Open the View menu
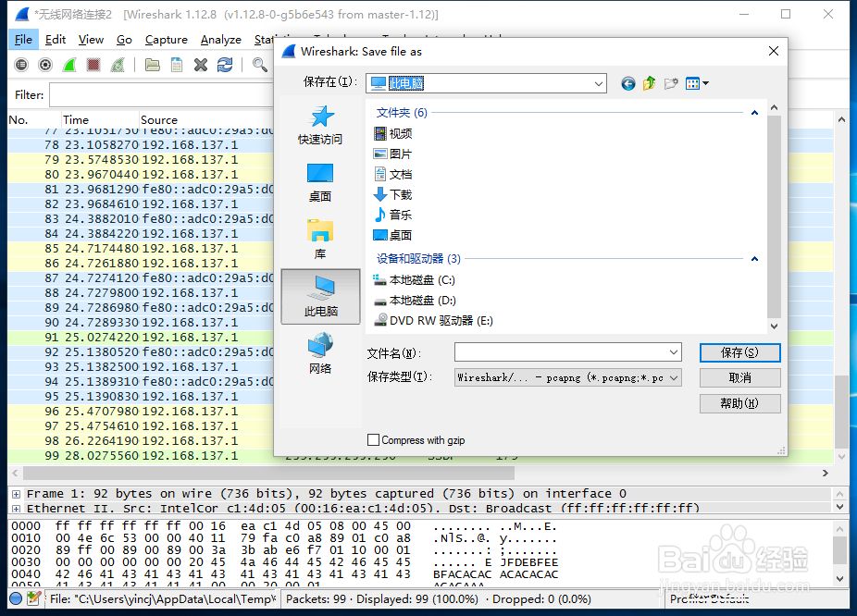 point(91,40)
